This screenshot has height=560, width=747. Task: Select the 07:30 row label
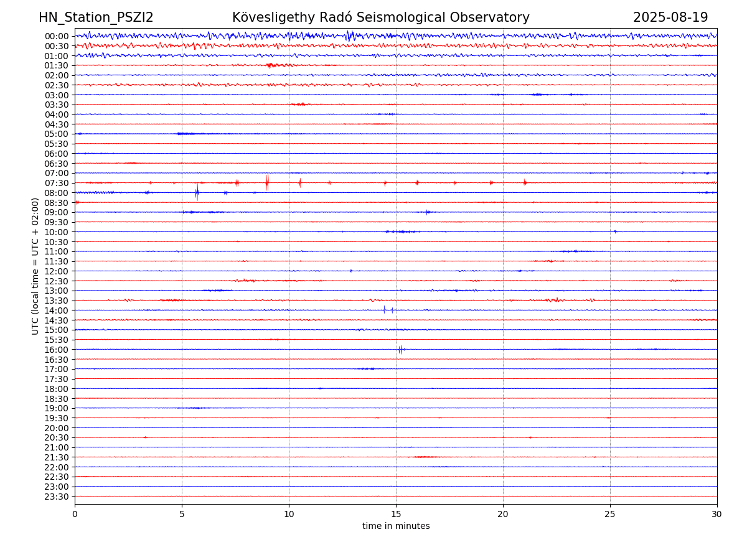[56, 183]
